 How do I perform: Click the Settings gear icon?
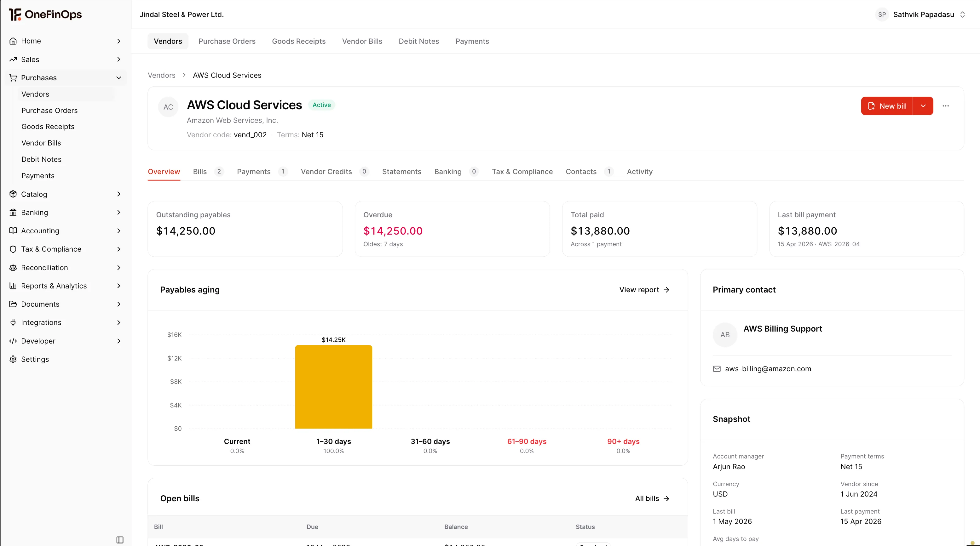pyautogui.click(x=13, y=359)
